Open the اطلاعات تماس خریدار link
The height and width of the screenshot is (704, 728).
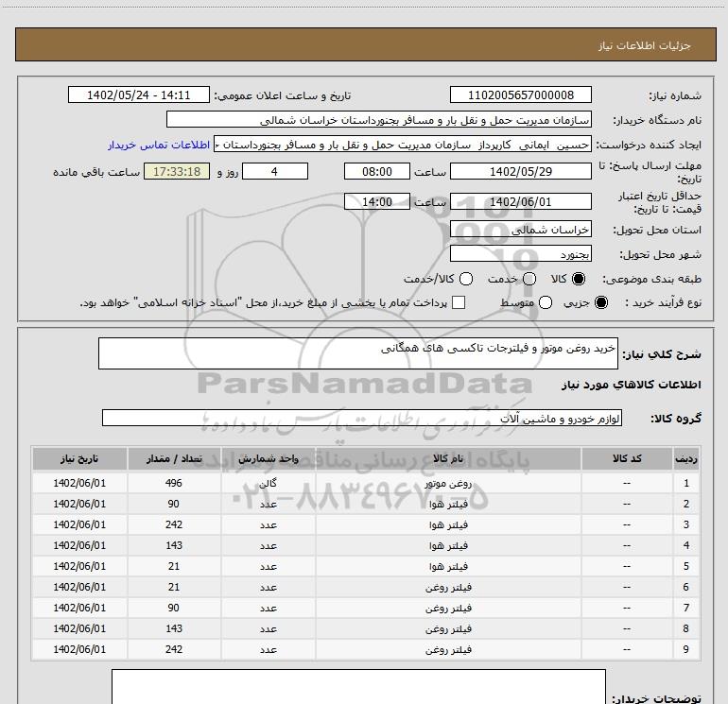tap(159, 145)
